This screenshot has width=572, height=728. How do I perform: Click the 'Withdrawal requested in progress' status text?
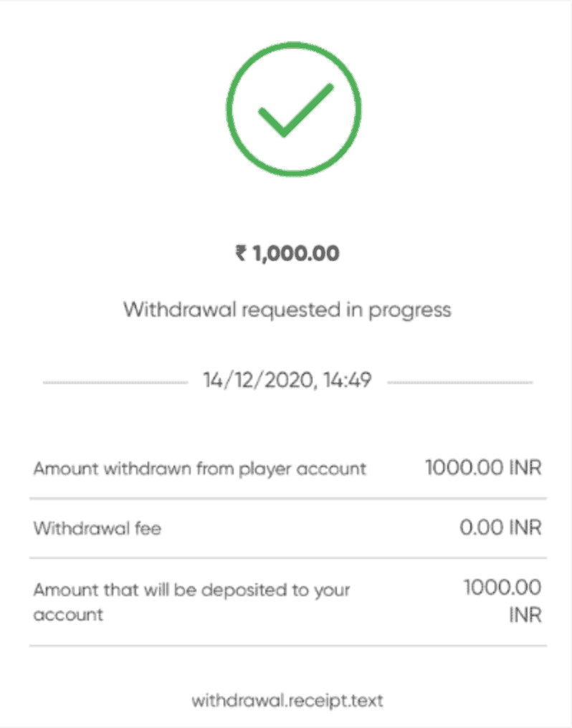287,310
